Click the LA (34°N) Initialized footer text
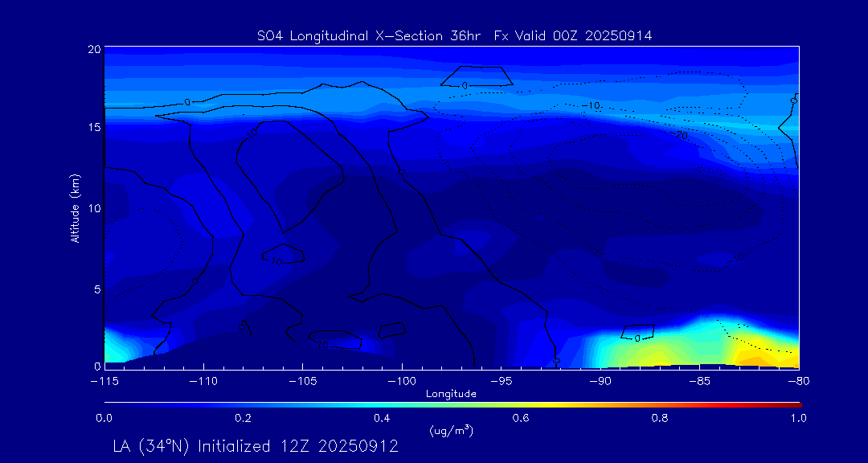 tap(256, 446)
